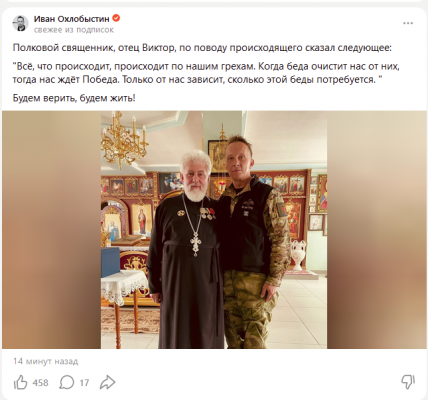The image size is (428, 400).
Task: Open author name Иван Охлобыстин link
Action: (x=71, y=19)
